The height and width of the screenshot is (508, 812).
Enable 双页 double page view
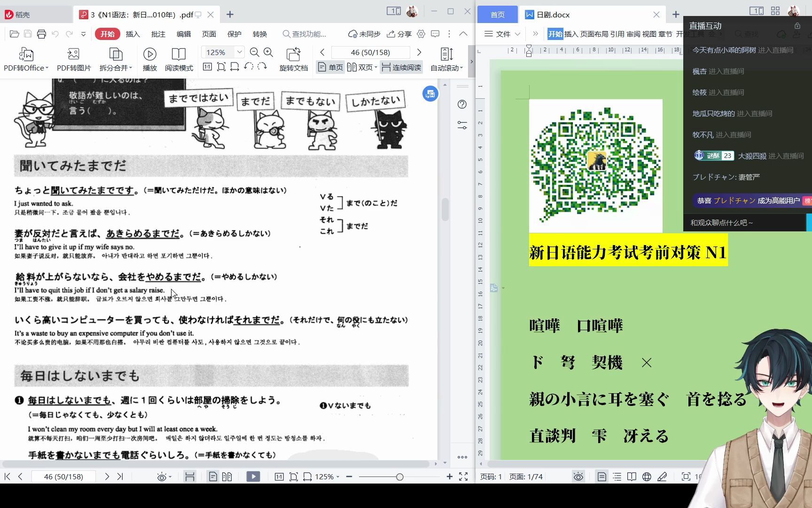click(362, 67)
